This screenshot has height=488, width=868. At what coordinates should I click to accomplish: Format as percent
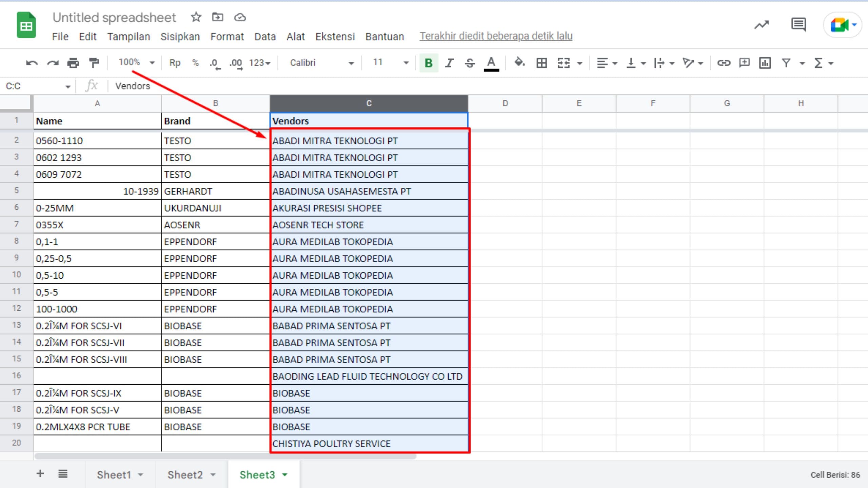(x=195, y=63)
